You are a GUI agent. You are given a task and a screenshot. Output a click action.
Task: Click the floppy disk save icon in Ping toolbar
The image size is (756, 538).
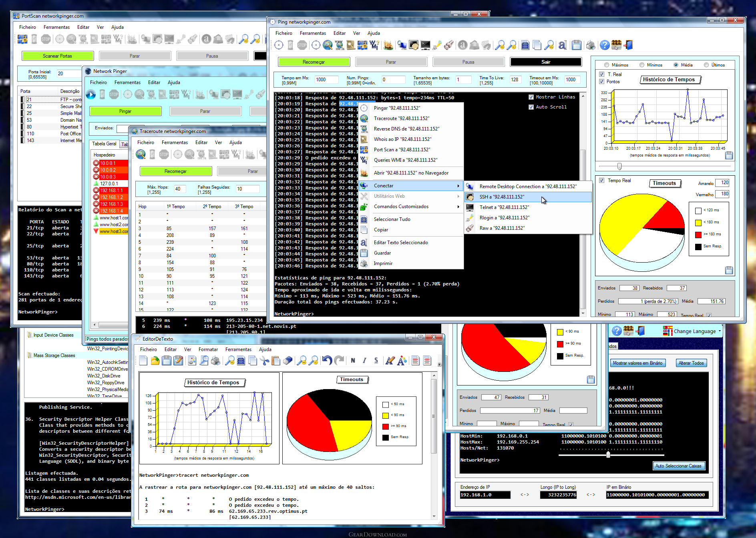[577, 45]
